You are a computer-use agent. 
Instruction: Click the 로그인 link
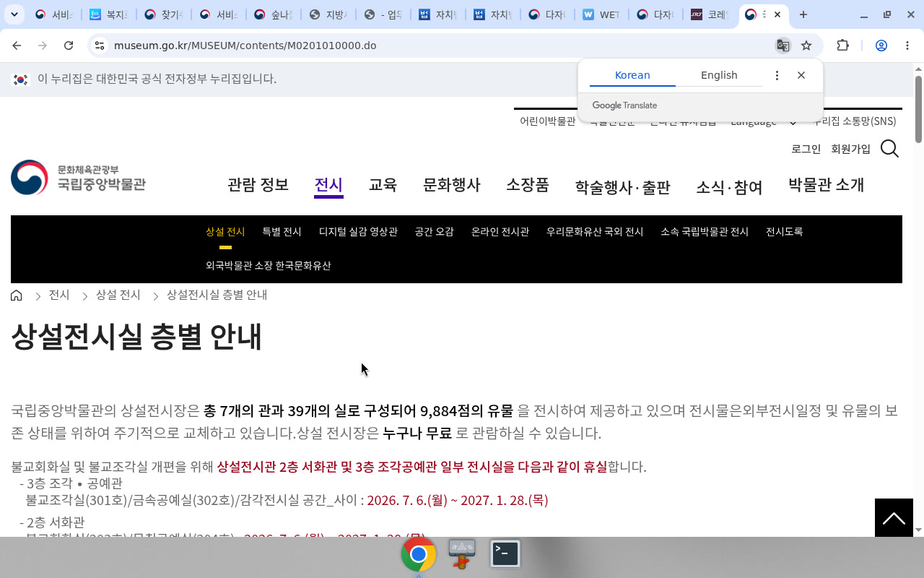(806, 149)
